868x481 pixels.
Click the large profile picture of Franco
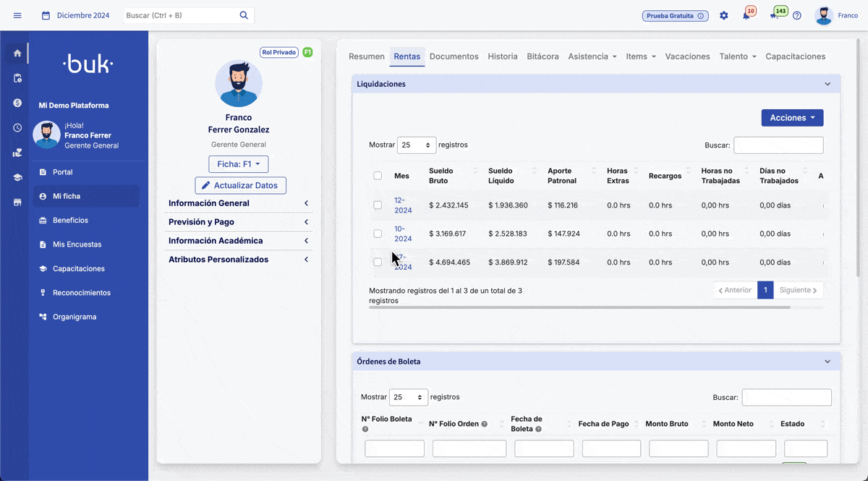click(x=239, y=84)
